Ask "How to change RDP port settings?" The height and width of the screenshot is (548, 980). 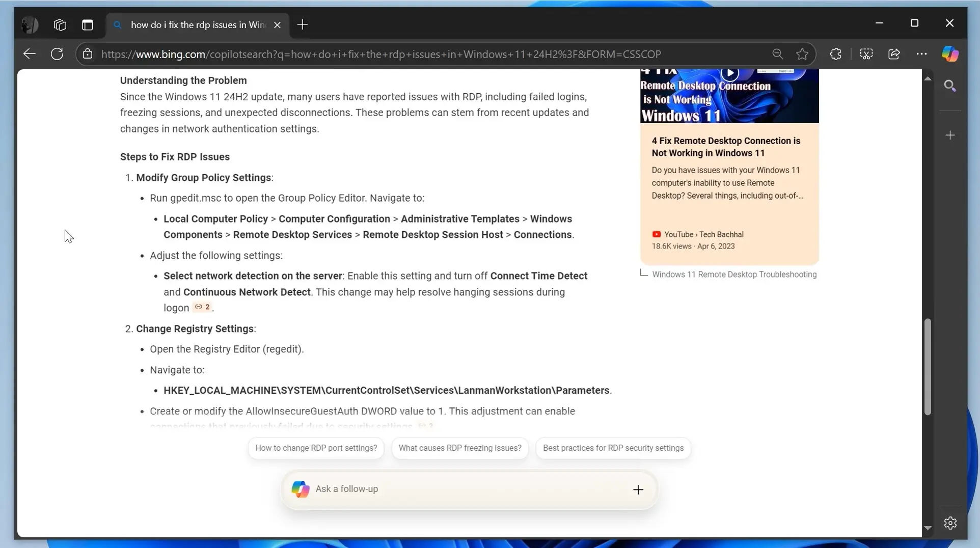pos(316,448)
